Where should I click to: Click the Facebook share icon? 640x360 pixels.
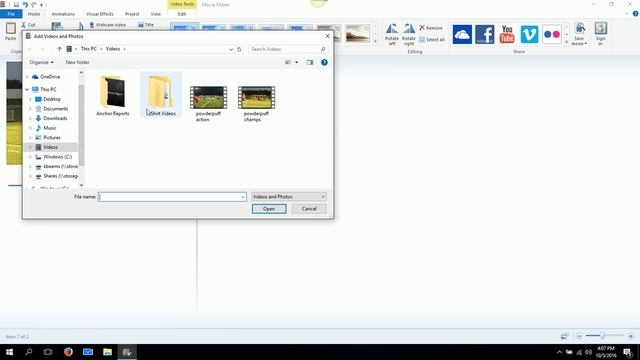pos(484,34)
